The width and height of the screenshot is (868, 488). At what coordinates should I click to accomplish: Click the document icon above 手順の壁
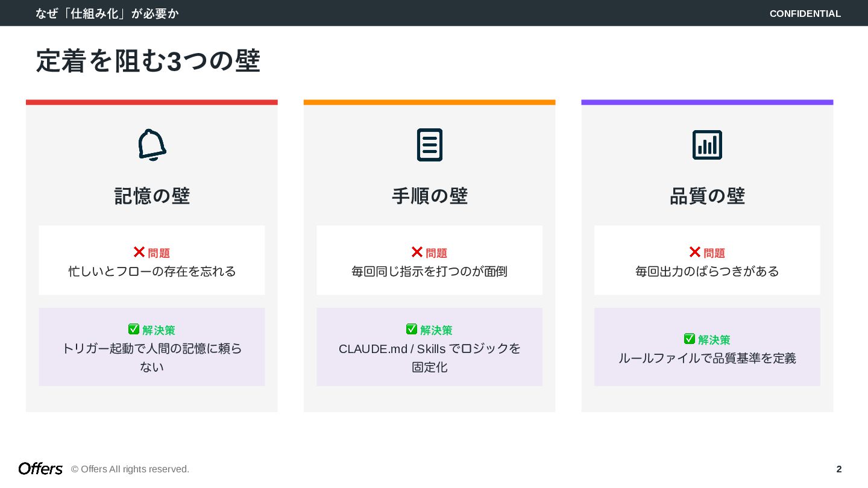point(430,145)
